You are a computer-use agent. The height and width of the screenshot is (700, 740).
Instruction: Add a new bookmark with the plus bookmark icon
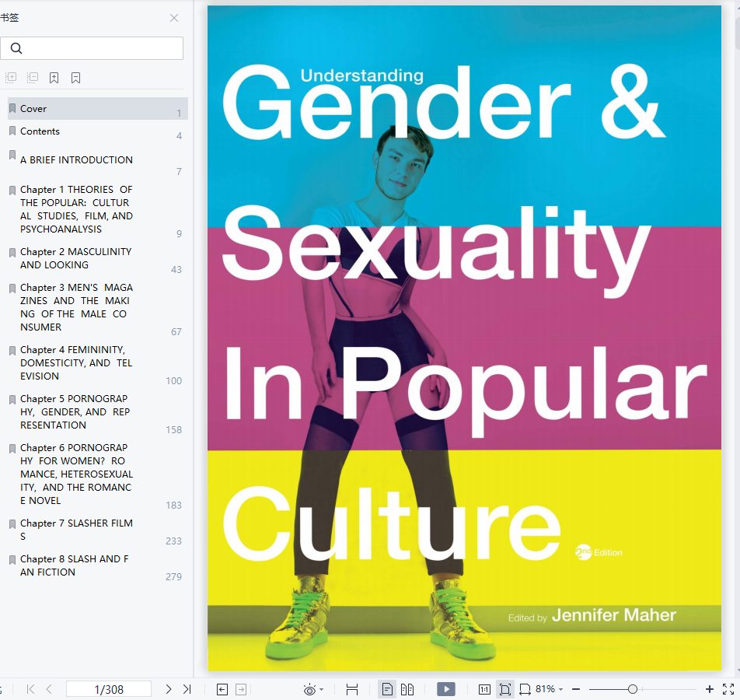pos(54,78)
